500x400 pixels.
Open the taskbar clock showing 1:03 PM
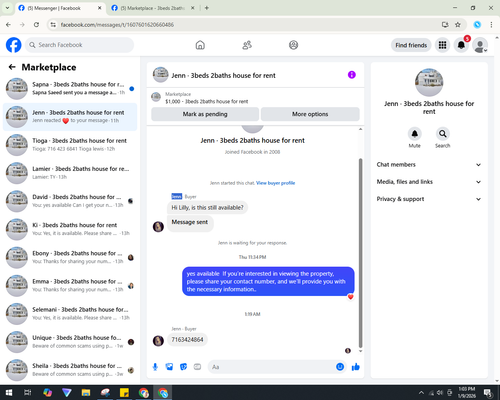(x=467, y=393)
